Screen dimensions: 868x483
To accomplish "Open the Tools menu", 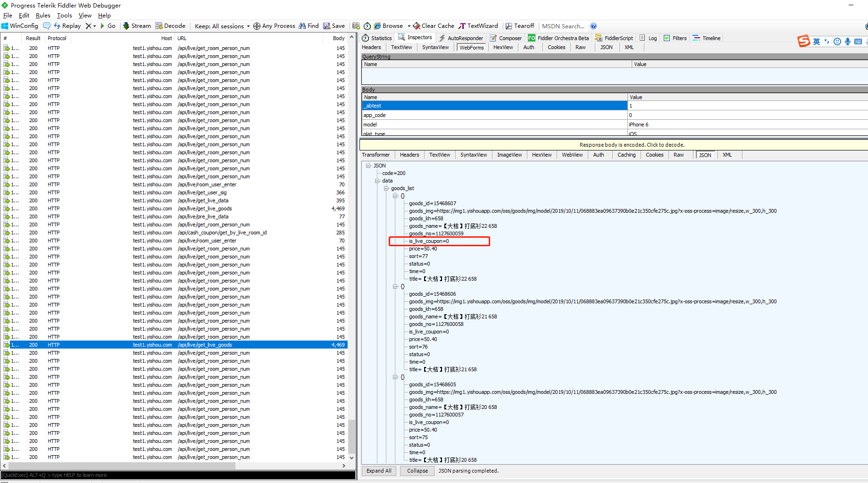I will (65, 16).
